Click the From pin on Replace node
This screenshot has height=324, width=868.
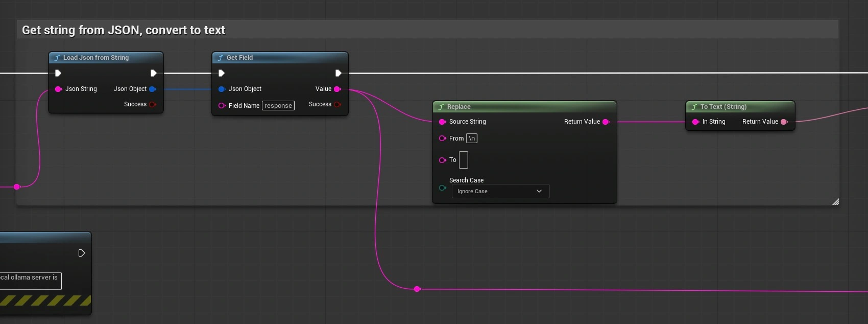(x=442, y=138)
